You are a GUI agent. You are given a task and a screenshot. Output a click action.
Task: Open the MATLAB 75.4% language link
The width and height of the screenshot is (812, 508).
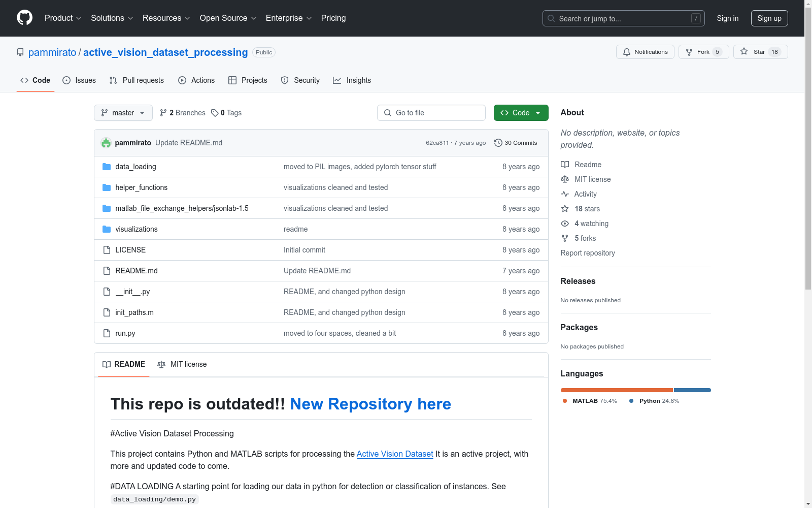point(590,401)
